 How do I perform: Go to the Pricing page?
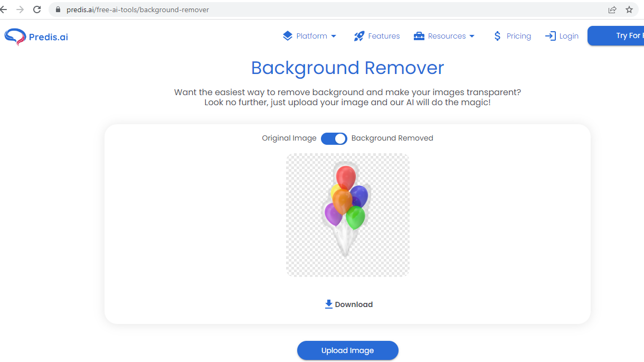[x=512, y=36]
